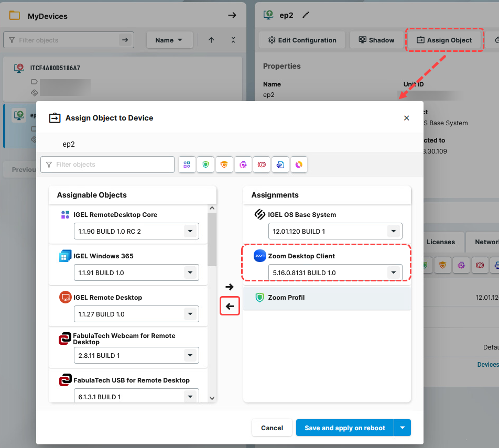Open the IGEL OS Base System version dropdown
This screenshot has height=448, width=499.
(393, 231)
